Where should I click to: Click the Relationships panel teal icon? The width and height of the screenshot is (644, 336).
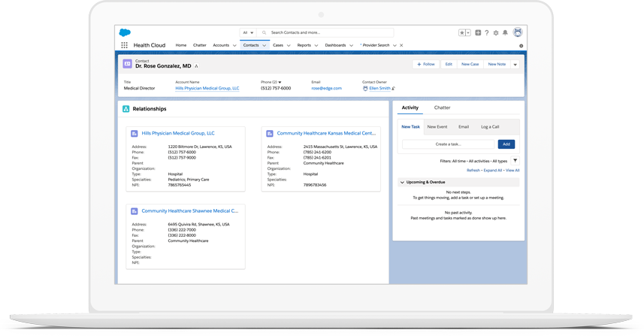pos(126,109)
